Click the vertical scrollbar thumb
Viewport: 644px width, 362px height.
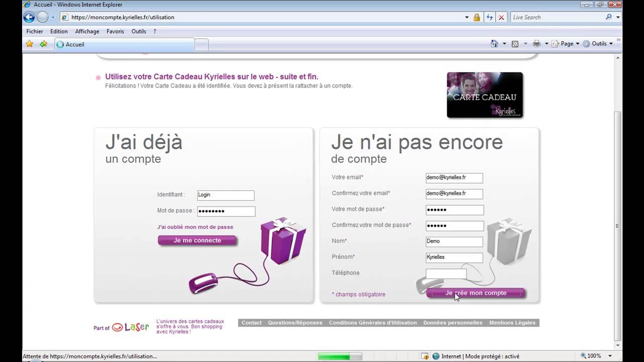(618, 226)
